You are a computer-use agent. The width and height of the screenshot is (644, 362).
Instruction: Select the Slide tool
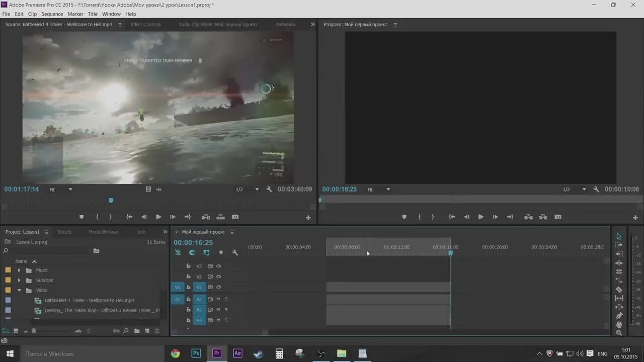click(x=619, y=307)
